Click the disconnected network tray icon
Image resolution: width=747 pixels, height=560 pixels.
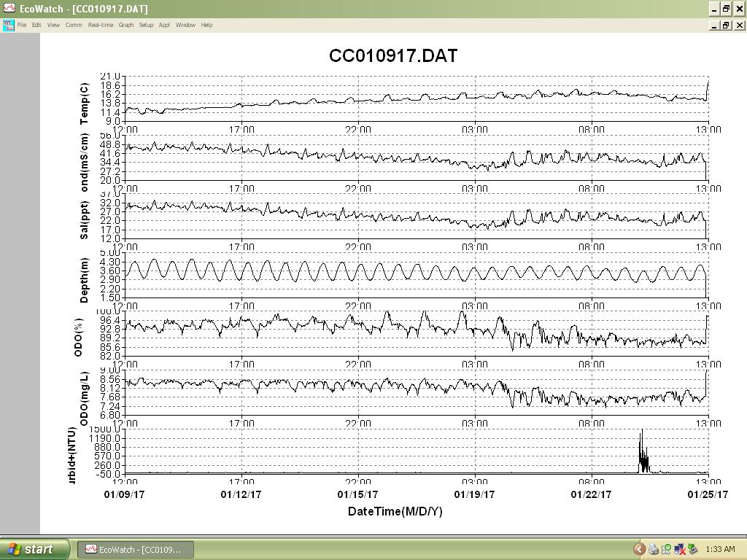click(679, 550)
